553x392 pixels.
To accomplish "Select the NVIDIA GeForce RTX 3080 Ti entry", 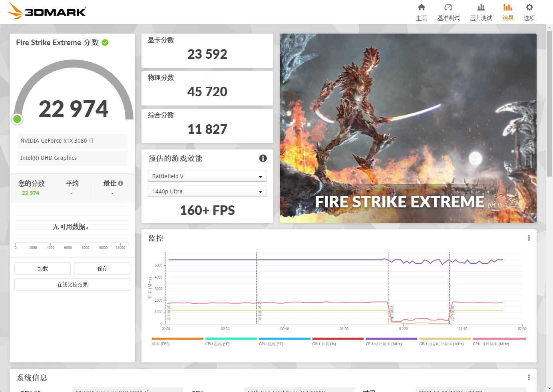I will click(x=72, y=141).
